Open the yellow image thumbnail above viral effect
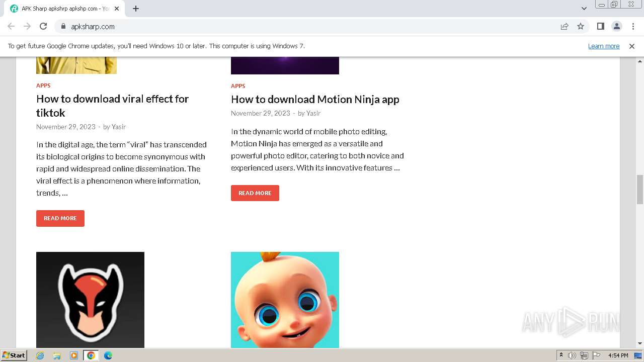The height and width of the screenshot is (362, 644). 76,65
